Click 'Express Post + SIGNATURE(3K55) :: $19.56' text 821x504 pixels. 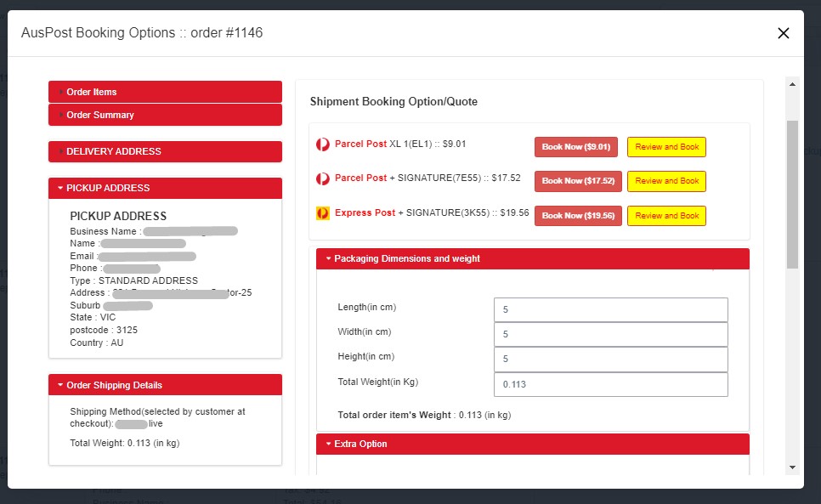(432, 212)
